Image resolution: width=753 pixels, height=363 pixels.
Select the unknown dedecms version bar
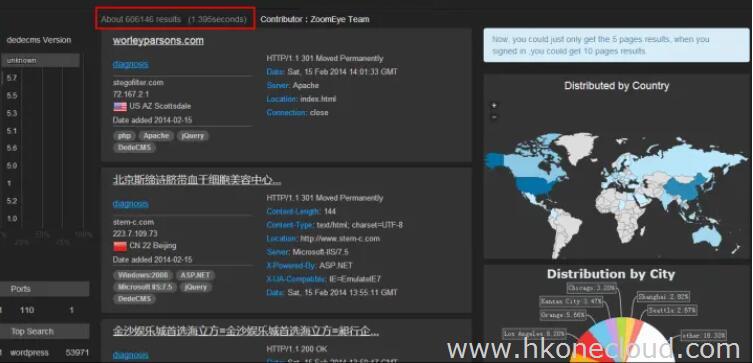pos(41,60)
